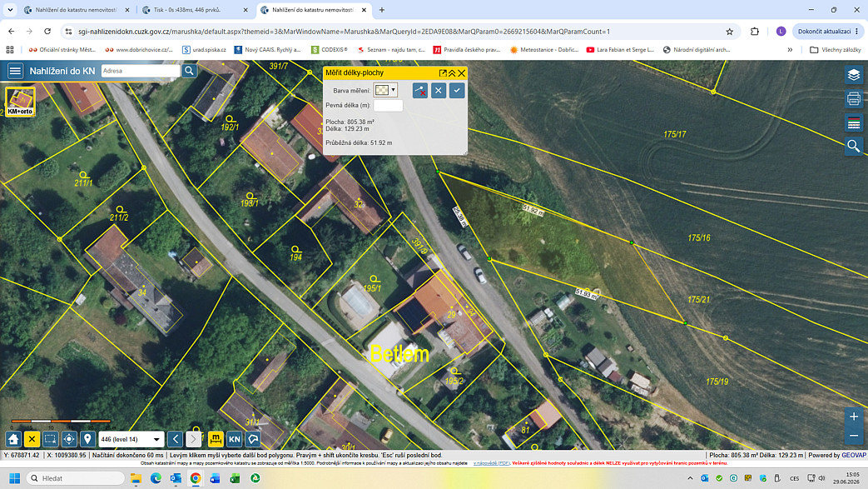Open a new browser tab
This screenshot has width=868, height=489.
(x=382, y=10)
